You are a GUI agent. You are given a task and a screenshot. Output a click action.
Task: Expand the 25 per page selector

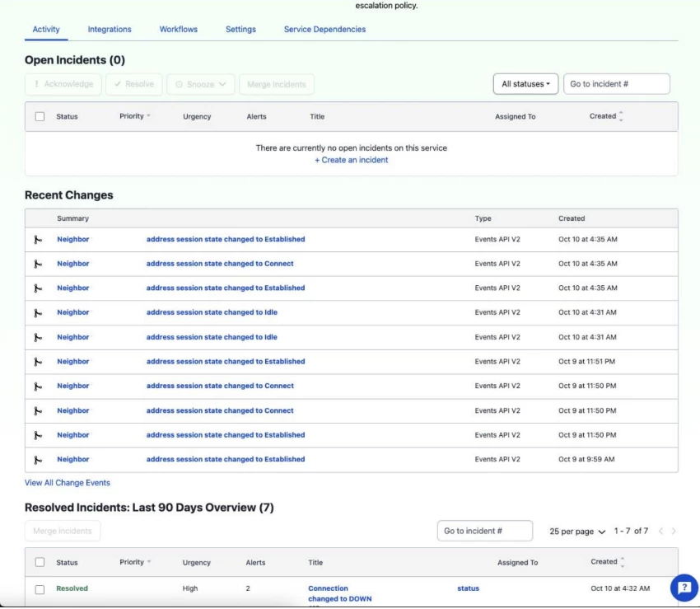tap(577, 532)
